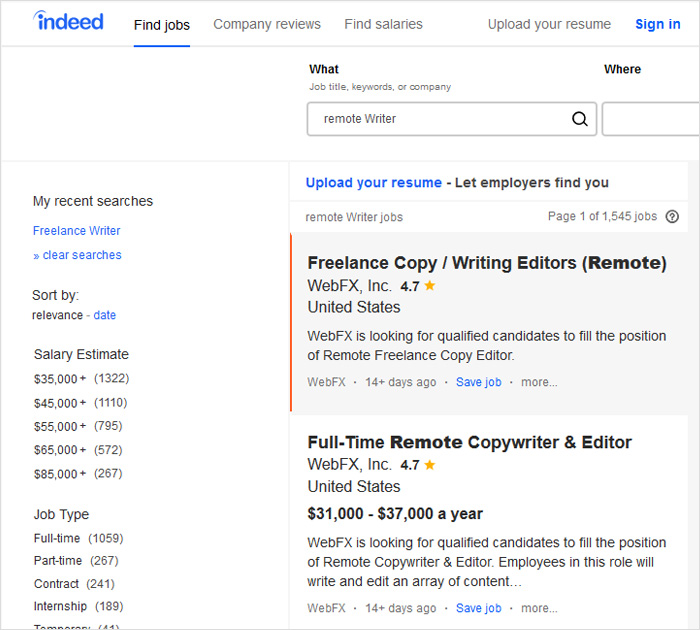Go to Find salaries
Screen dimensions: 700x630
tap(383, 24)
